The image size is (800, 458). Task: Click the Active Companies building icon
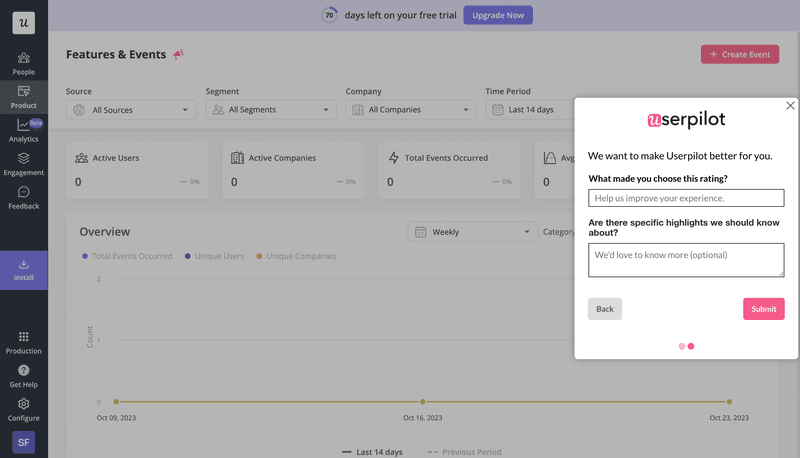coord(237,158)
